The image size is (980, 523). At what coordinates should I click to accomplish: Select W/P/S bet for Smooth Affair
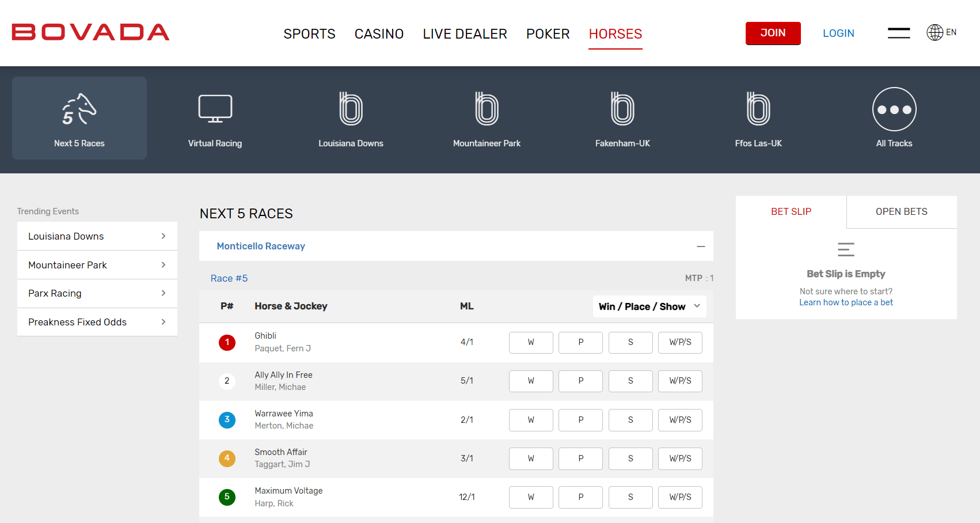681,458
